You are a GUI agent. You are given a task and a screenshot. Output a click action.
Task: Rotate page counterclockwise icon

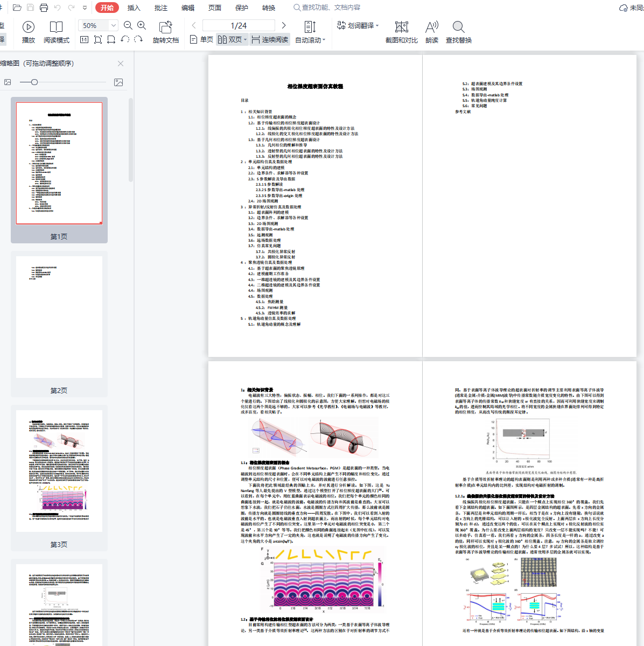[x=125, y=39]
